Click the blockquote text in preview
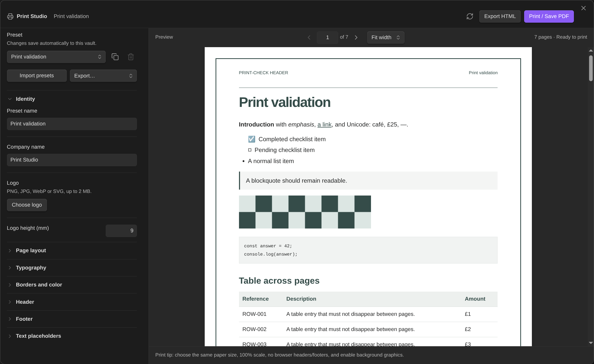Viewport: 594px width, 364px height. (296, 181)
